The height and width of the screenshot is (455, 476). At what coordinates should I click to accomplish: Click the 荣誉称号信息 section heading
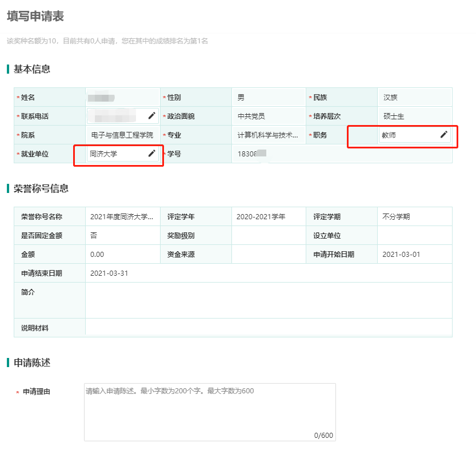coord(41,188)
